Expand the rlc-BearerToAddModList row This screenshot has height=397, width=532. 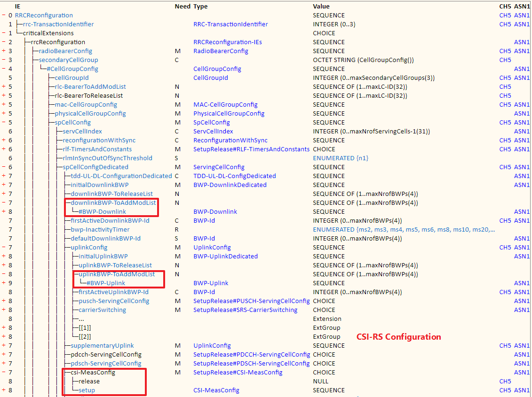[x=4, y=87]
